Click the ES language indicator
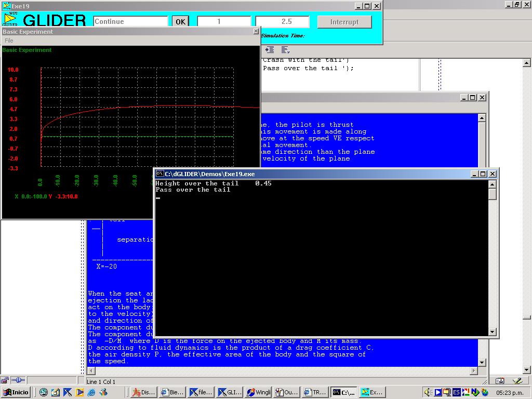 (x=456, y=392)
